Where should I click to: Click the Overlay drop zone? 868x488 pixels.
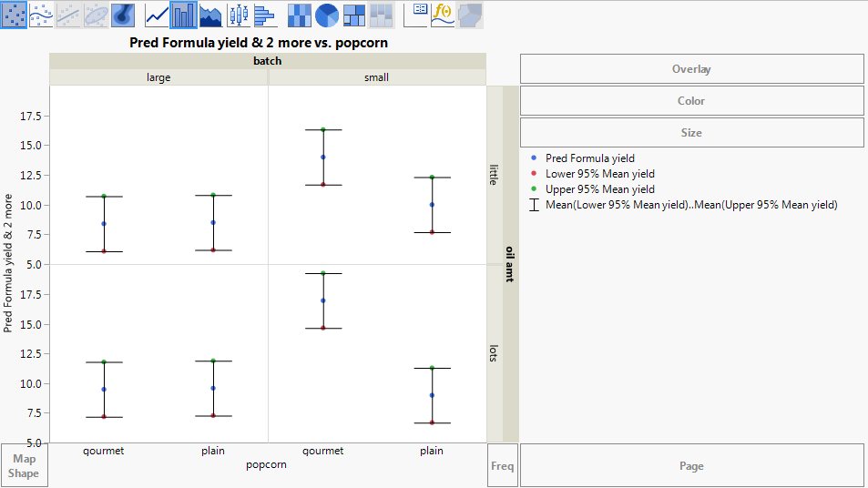tap(691, 69)
